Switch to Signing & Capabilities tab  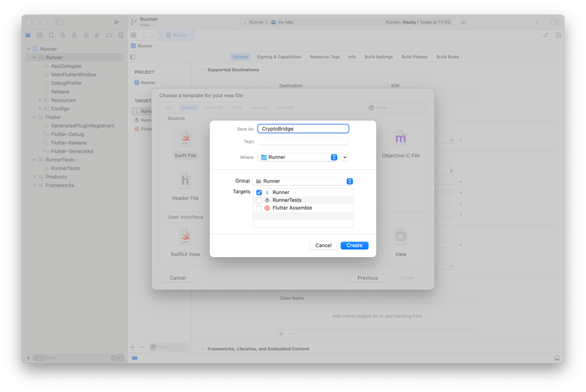(x=279, y=57)
